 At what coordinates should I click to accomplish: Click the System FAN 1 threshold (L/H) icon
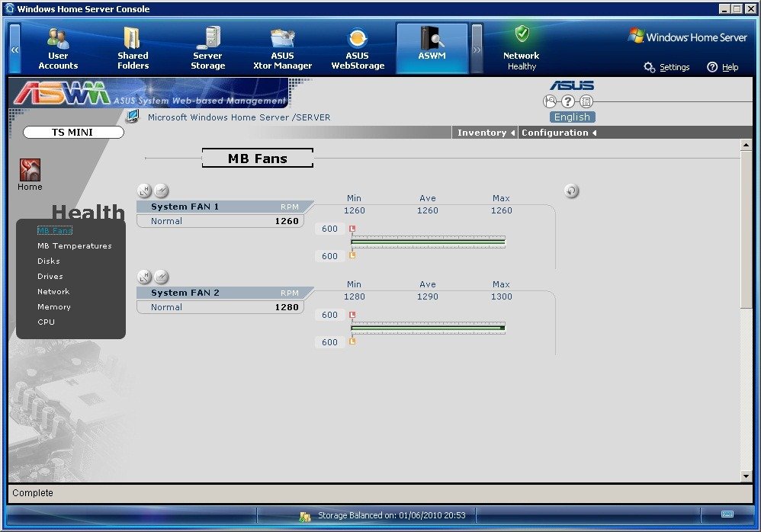[x=144, y=191]
